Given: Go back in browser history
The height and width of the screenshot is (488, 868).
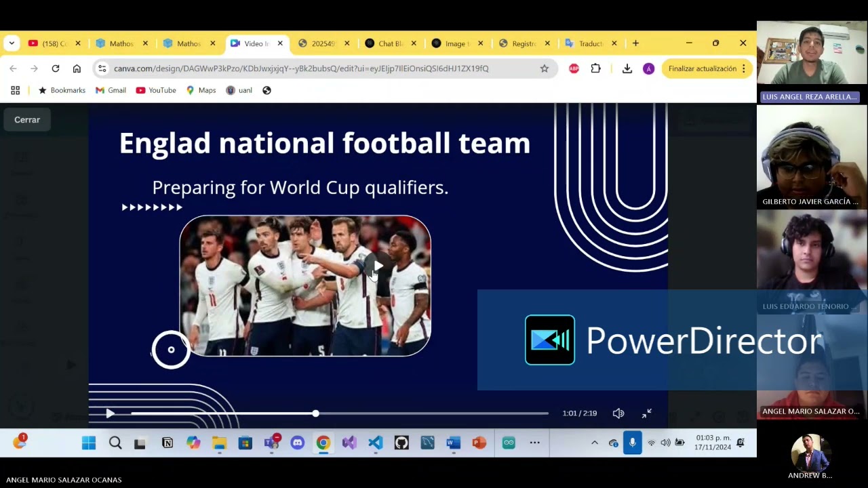Looking at the screenshot, I should [13, 68].
